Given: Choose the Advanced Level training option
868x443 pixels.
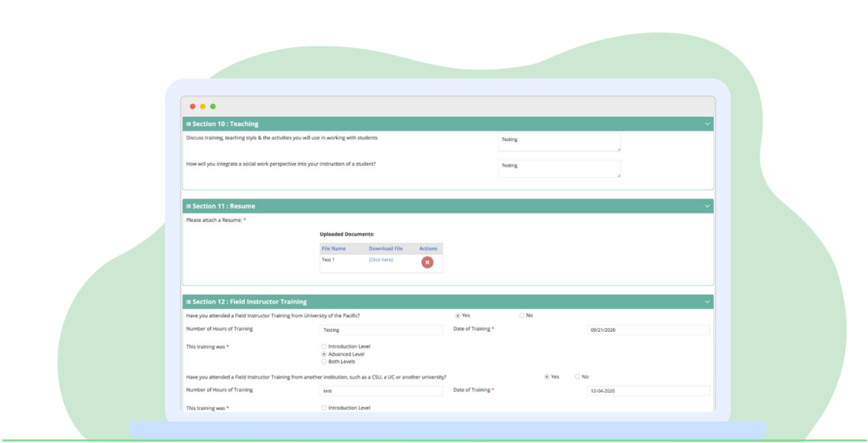Looking at the screenshot, I should pos(323,354).
